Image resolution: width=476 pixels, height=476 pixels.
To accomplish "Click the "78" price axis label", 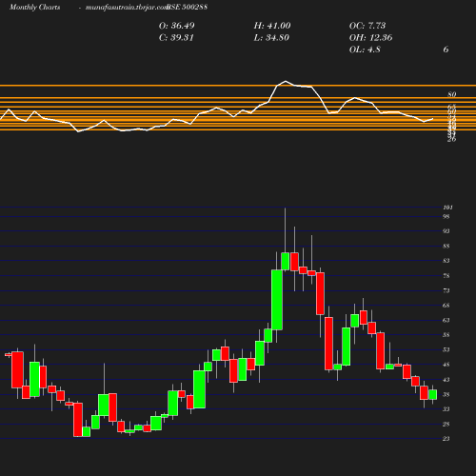I will pyautogui.click(x=446, y=276).
